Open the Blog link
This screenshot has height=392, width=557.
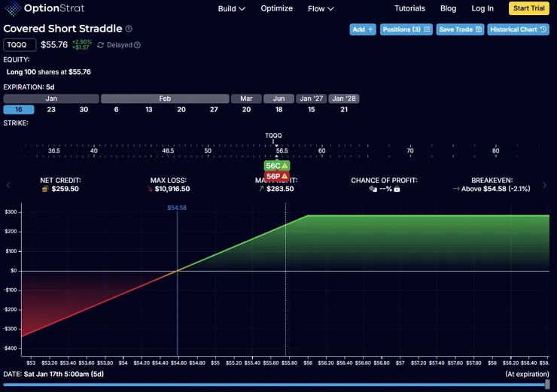click(448, 8)
